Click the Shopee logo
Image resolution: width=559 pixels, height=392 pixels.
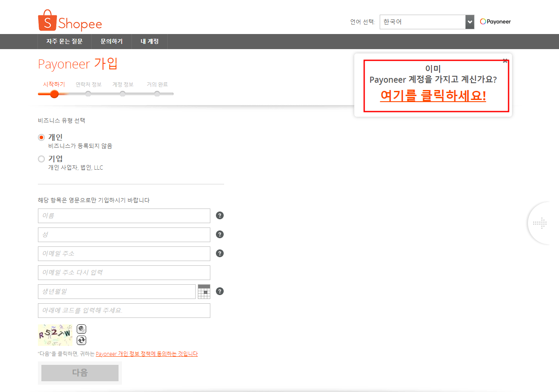[x=70, y=21]
